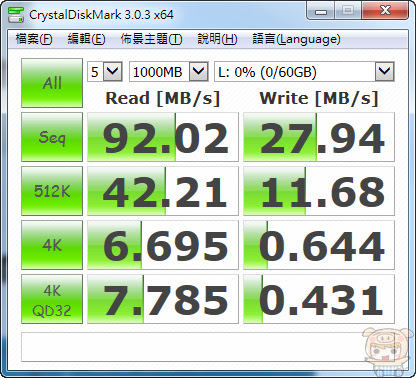The width and height of the screenshot is (416, 378).
Task: Open the 說明(H) menu
Action: (217, 39)
